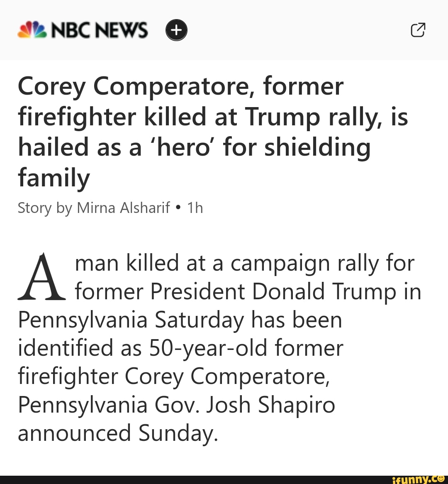Click the NBC NEWS header bar area
Image resolution: width=448 pixels, height=484 pixels.
224,29
